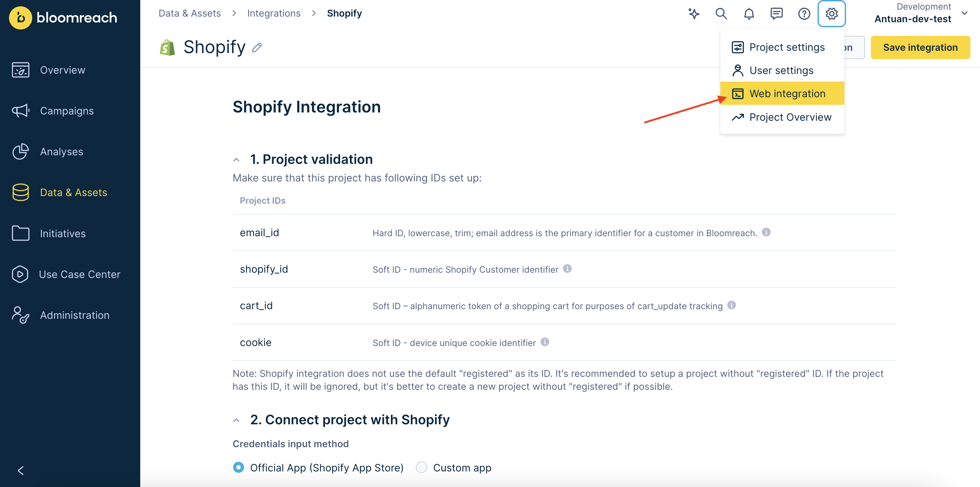Viewport: 980px width, 487px height.
Task: Collapse Connect project with Shopify section
Action: point(236,420)
